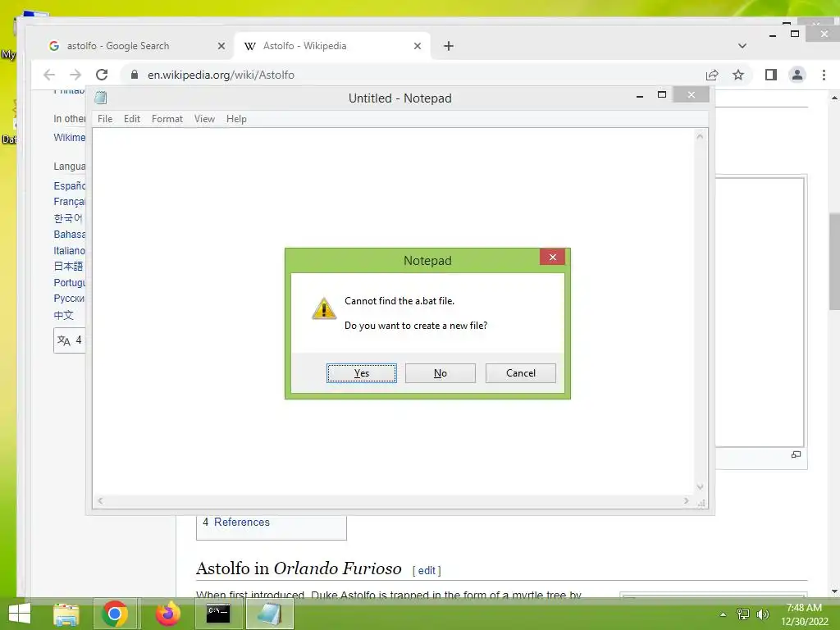Viewport: 840px width, 630px height.
Task: Go back in Chrome
Action: click(x=49, y=75)
